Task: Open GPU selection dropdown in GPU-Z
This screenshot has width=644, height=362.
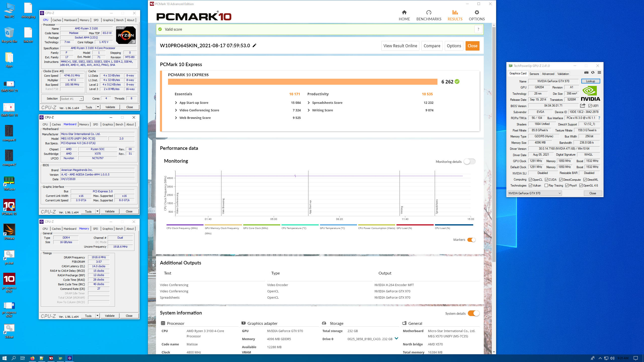Action: (x=535, y=193)
